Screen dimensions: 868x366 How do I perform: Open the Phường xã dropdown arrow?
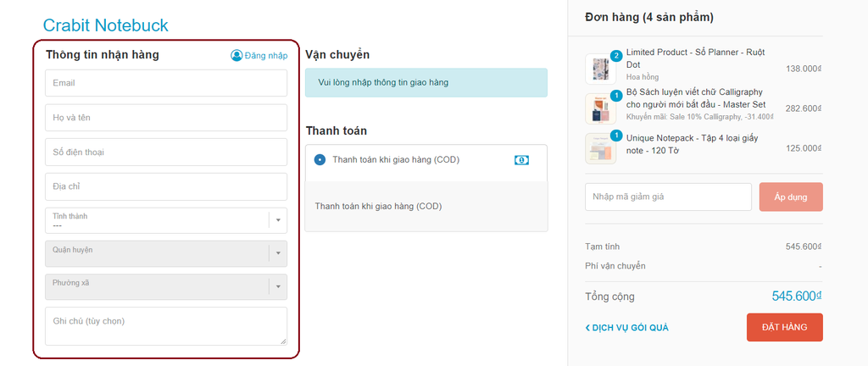point(278,286)
